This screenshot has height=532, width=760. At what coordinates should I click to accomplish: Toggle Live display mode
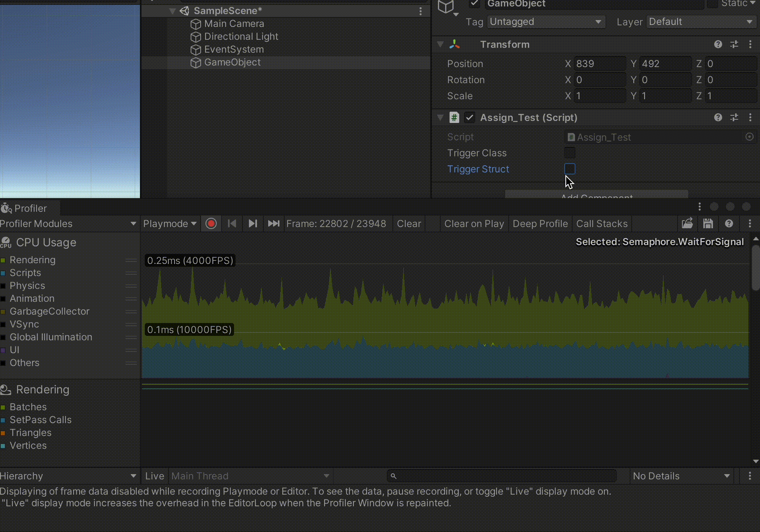point(155,476)
